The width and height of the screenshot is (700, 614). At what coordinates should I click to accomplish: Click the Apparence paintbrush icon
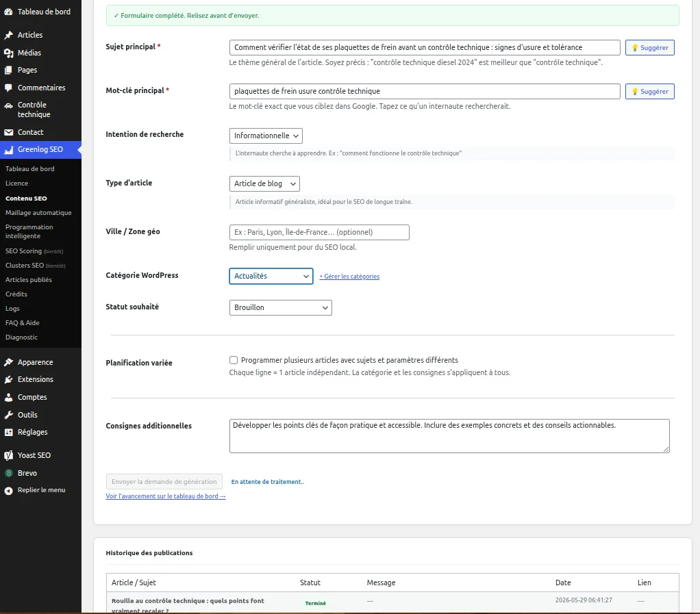(8, 362)
